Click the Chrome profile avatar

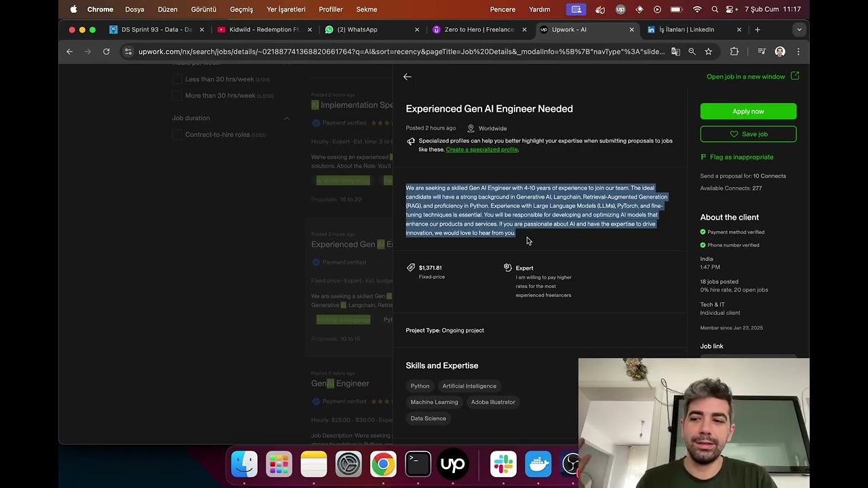[780, 52]
